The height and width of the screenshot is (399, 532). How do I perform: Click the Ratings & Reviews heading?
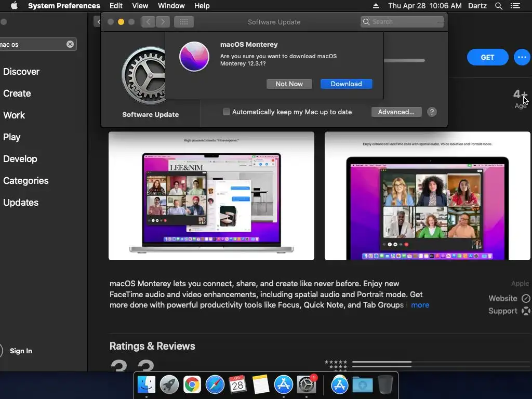(x=152, y=346)
